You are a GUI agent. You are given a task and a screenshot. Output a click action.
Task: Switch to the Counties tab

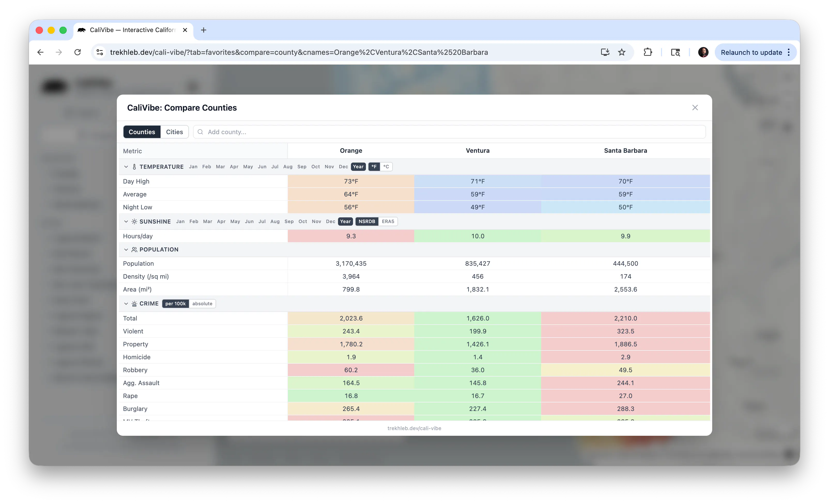[142, 132]
